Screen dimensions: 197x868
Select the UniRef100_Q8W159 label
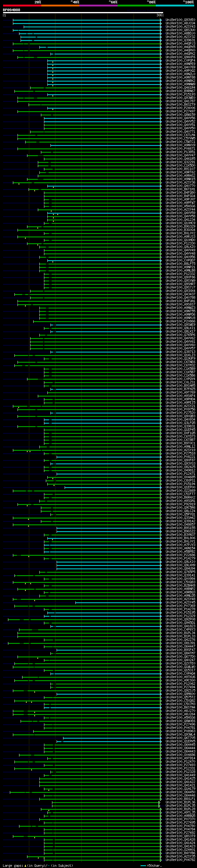(180, 115)
